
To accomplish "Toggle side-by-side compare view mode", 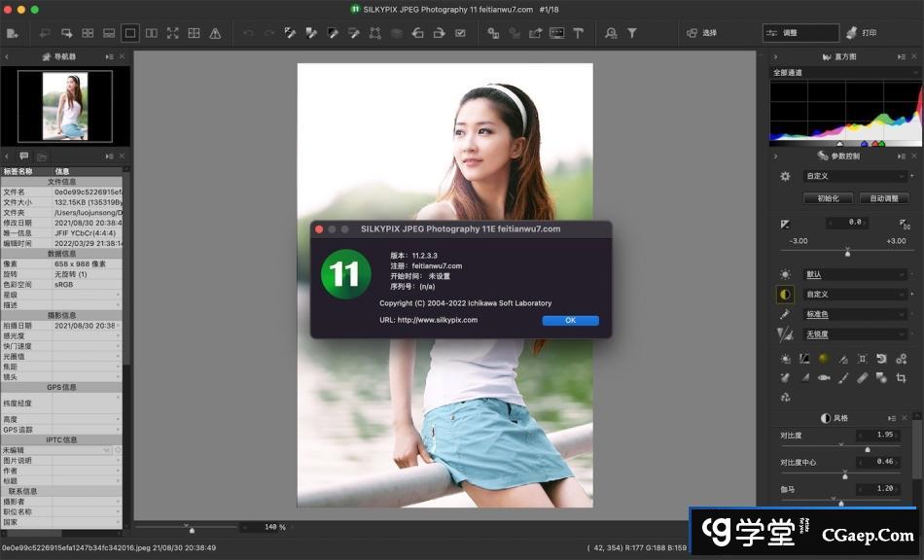I will click(x=151, y=33).
